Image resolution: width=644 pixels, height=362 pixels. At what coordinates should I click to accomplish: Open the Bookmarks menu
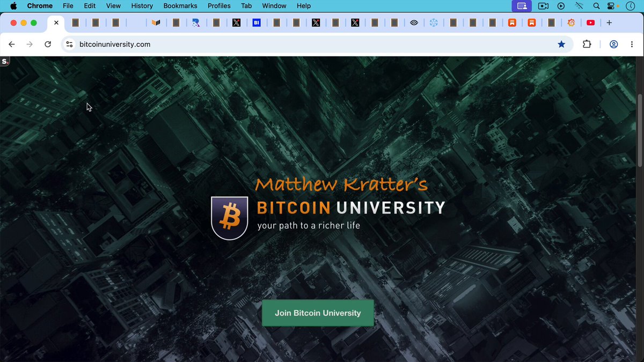[x=180, y=6]
